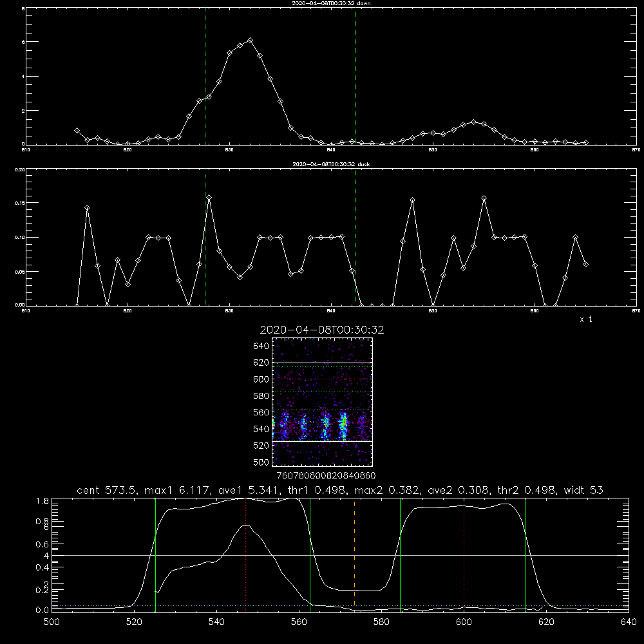Click the dawn plot title text

coord(331,3)
